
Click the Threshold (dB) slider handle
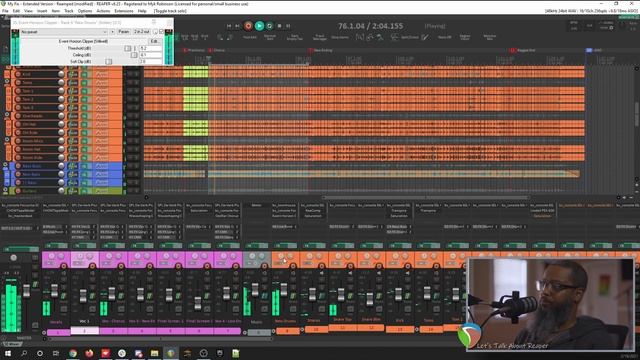(x=128, y=48)
